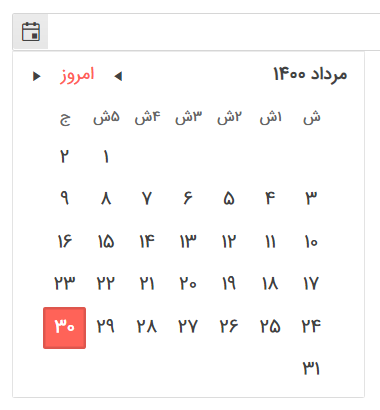Select day ۲ at top of Friday column
This screenshot has height=410, width=380.
[65, 156]
